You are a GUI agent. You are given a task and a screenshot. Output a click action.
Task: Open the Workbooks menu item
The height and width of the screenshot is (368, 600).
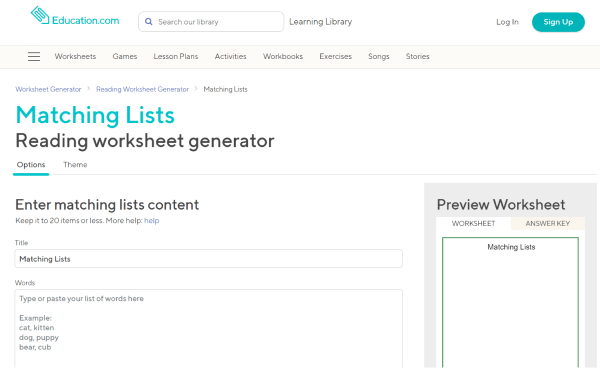[283, 57]
